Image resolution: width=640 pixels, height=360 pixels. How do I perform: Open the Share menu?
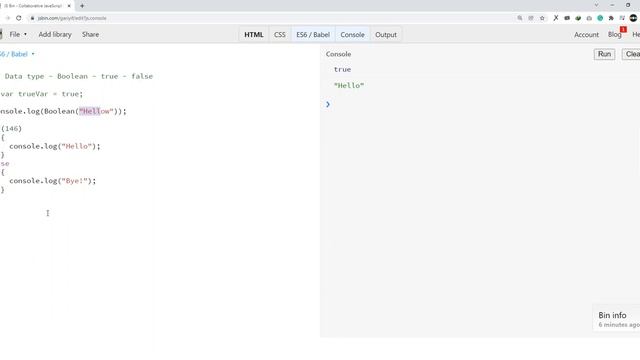(x=90, y=34)
